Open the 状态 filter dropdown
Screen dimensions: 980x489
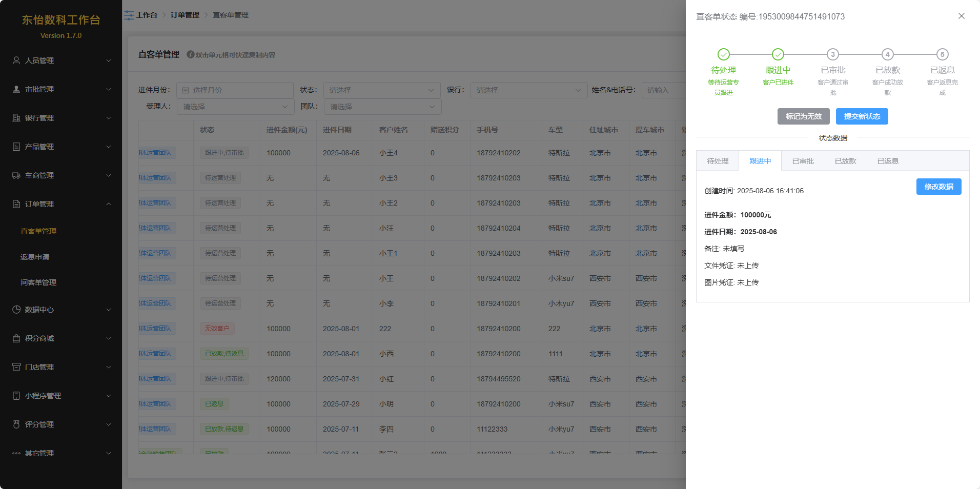381,90
